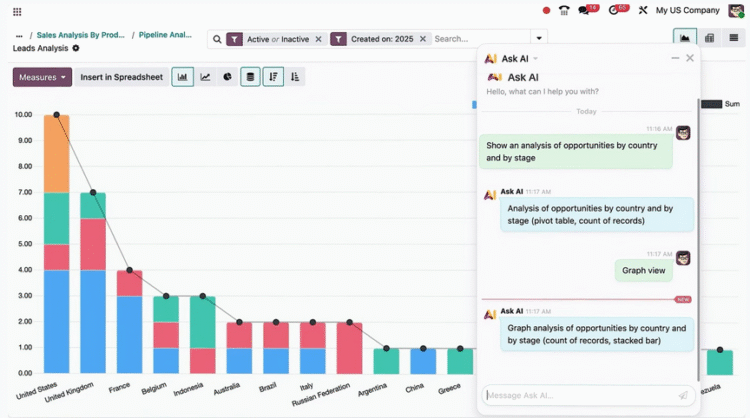Open the conversations messages icon
Screen dimensions: 750x418
click(584, 11)
